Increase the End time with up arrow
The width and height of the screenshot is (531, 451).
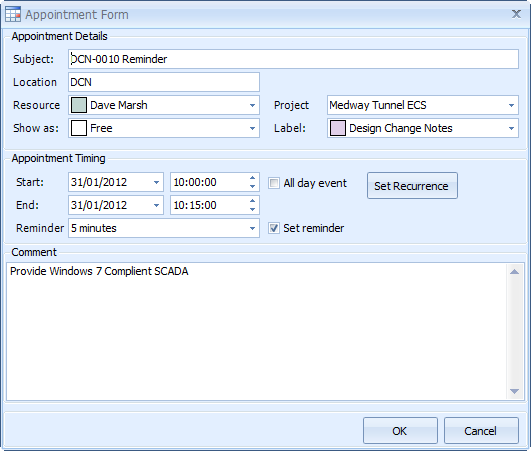coord(252,201)
